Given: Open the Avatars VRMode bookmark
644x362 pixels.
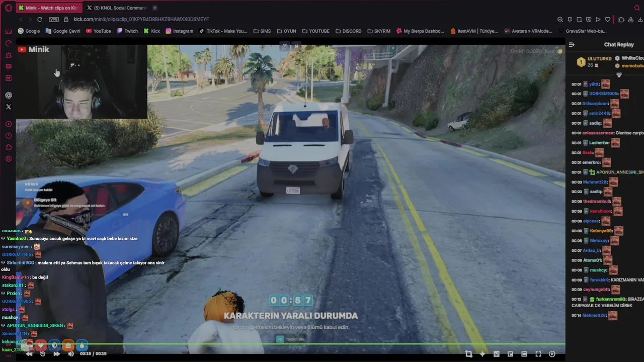Looking at the screenshot, I should (528, 31).
